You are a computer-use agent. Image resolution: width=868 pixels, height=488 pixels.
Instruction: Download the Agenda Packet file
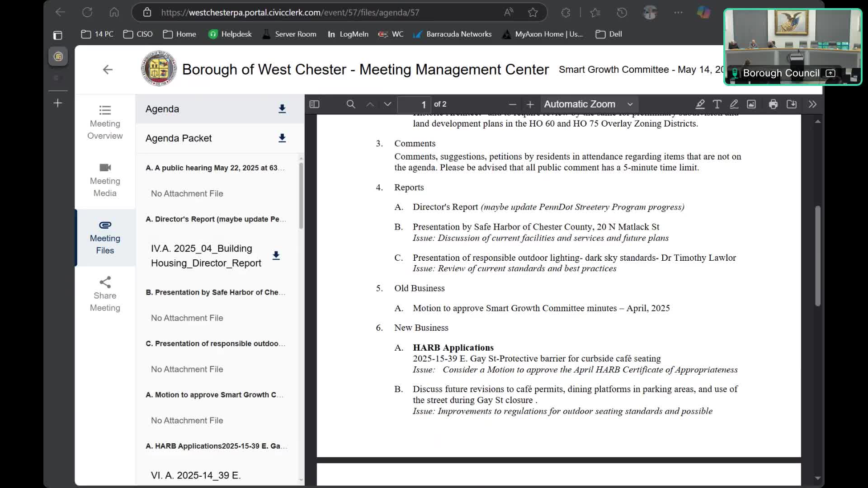[x=282, y=138]
